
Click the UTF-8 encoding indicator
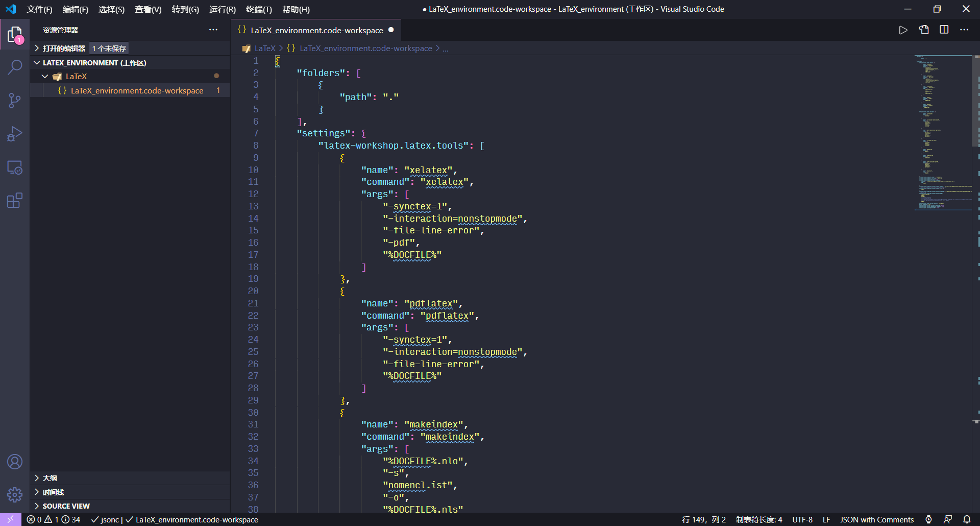point(802,519)
